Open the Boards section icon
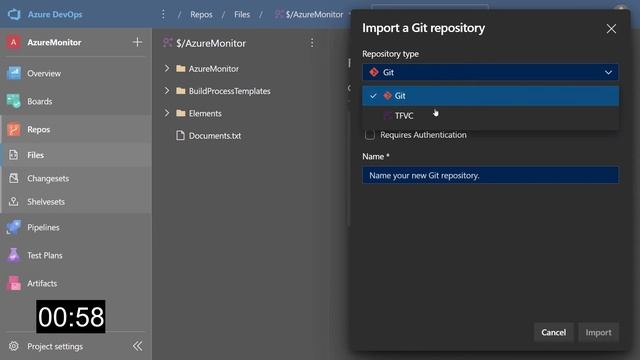Viewport: 640px width, 360px height. 13,101
